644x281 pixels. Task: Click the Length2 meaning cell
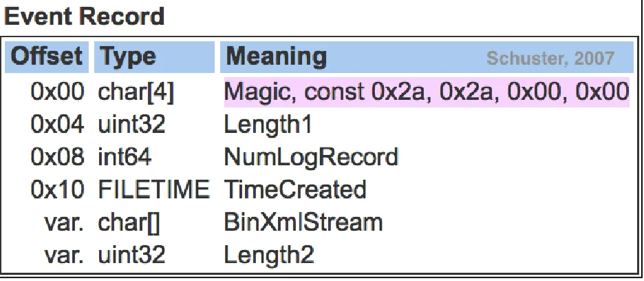(269, 255)
